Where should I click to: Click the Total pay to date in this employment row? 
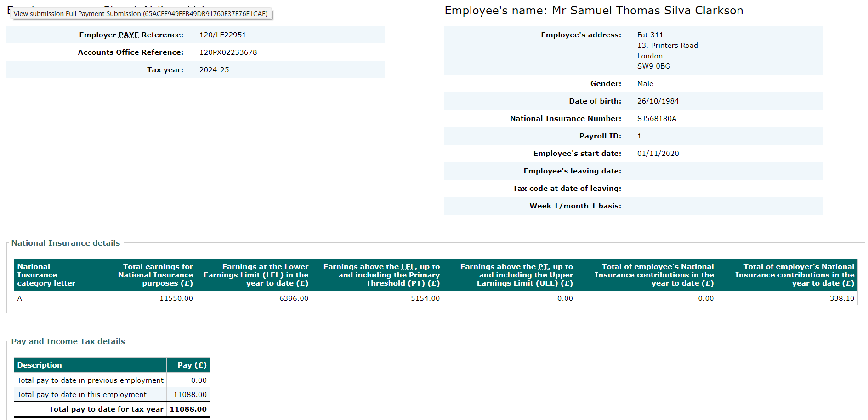[x=82, y=395]
